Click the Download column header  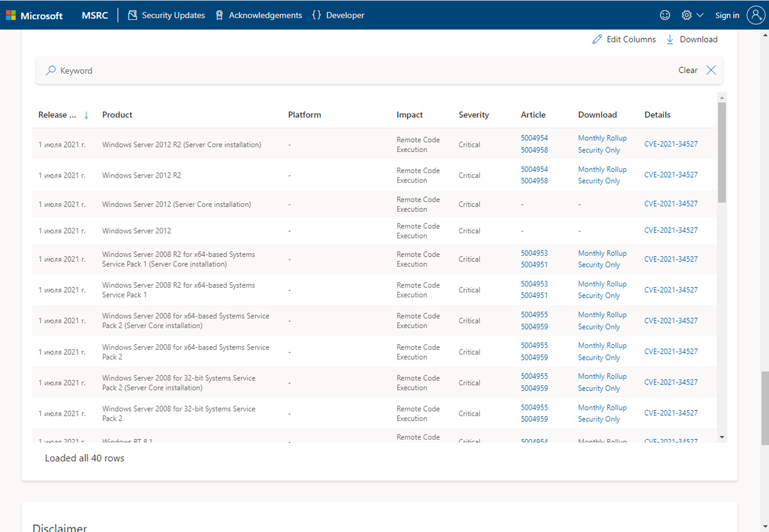click(x=597, y=115)
